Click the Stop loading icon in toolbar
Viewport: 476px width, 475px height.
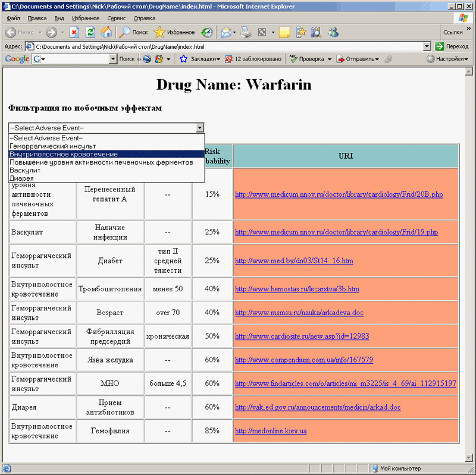(x=74, y=32)
